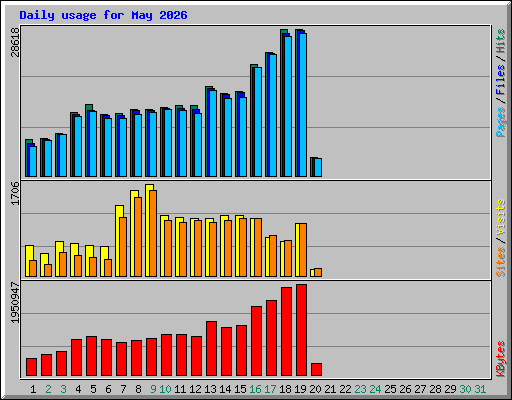Viewport: 512px width, 400px height.
Task: Click the blue 'Files' legend label
Action: [500, 80]
